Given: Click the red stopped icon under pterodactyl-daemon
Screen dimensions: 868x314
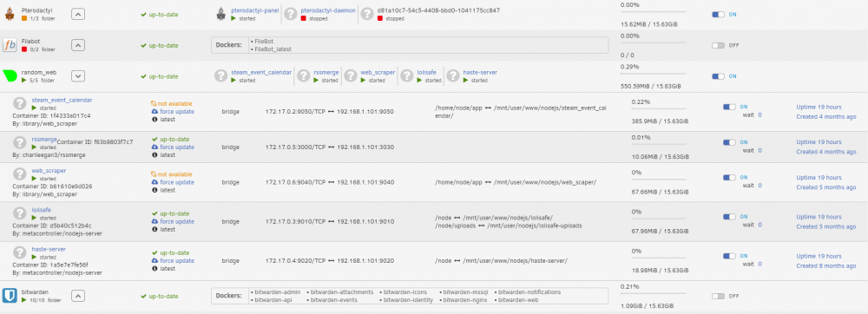Looking at the screenshot, I should click(303, 18).
